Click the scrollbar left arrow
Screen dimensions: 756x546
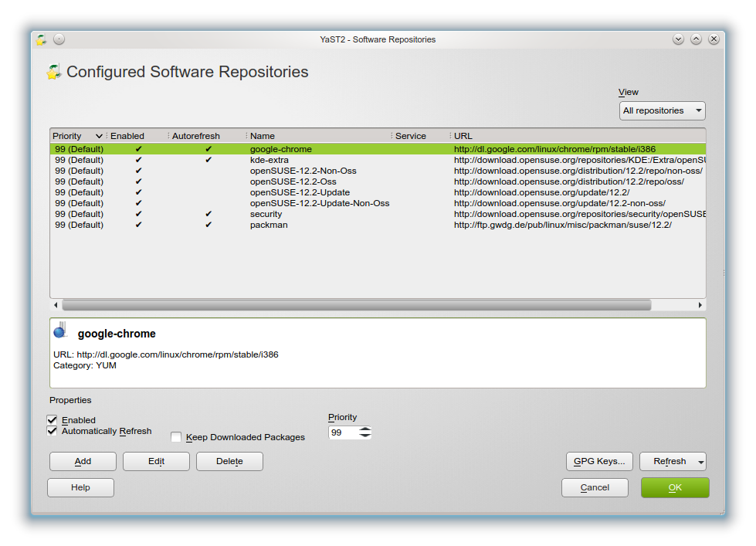click(56, 305)
